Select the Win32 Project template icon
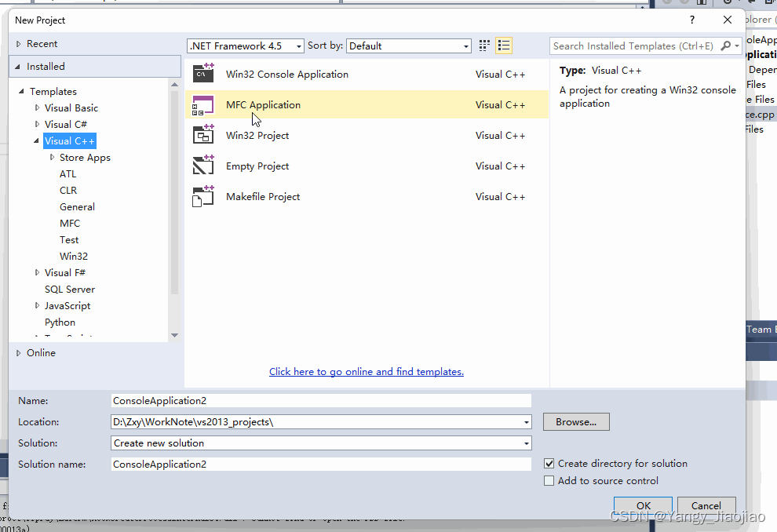 pyautogui.click(x=203, y=135)
